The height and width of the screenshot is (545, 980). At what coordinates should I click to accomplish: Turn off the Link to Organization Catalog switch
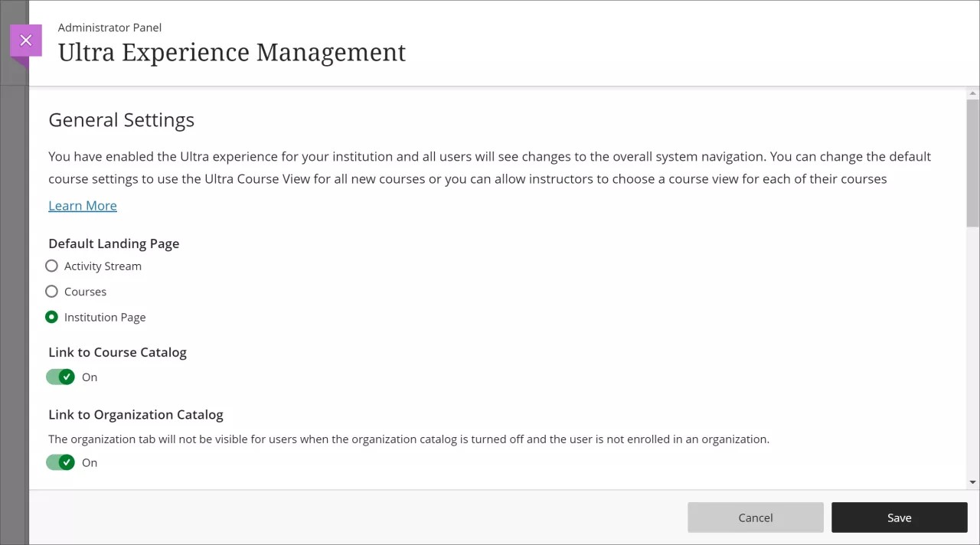tap(60, 462)
